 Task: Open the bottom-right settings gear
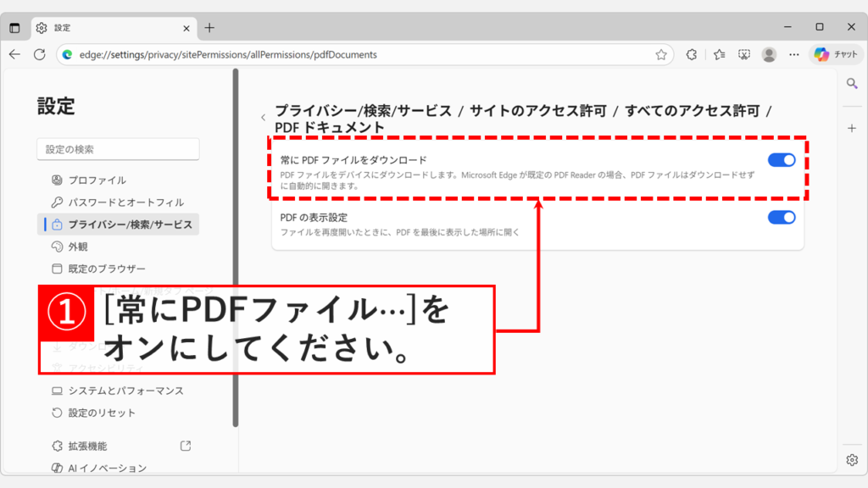852,459
